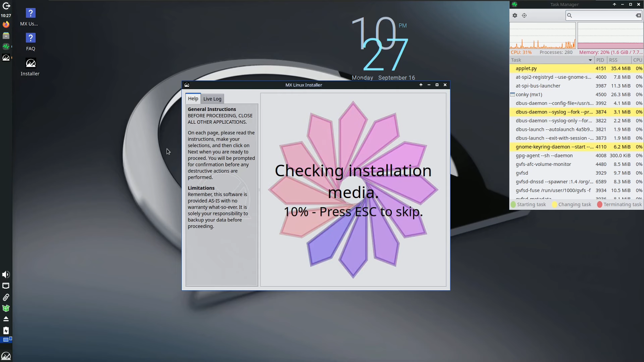Open the MX start menu button

click(x=6, y=356)
